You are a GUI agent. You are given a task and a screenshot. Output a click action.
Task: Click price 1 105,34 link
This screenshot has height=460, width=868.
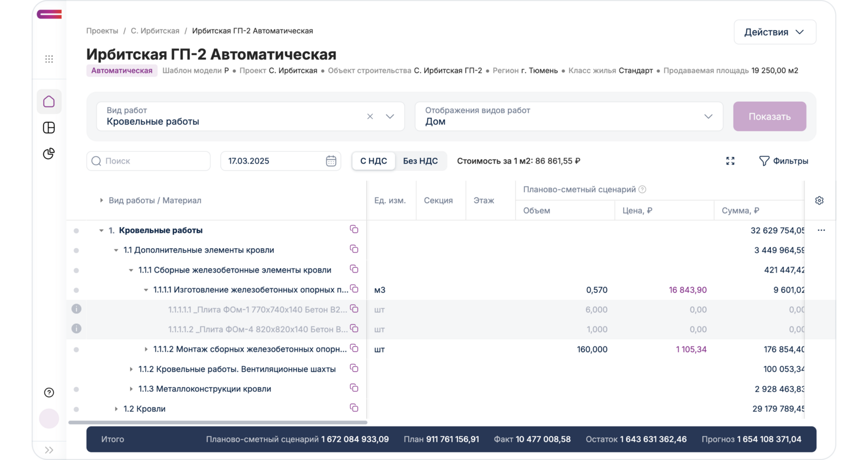coord(691,350)
